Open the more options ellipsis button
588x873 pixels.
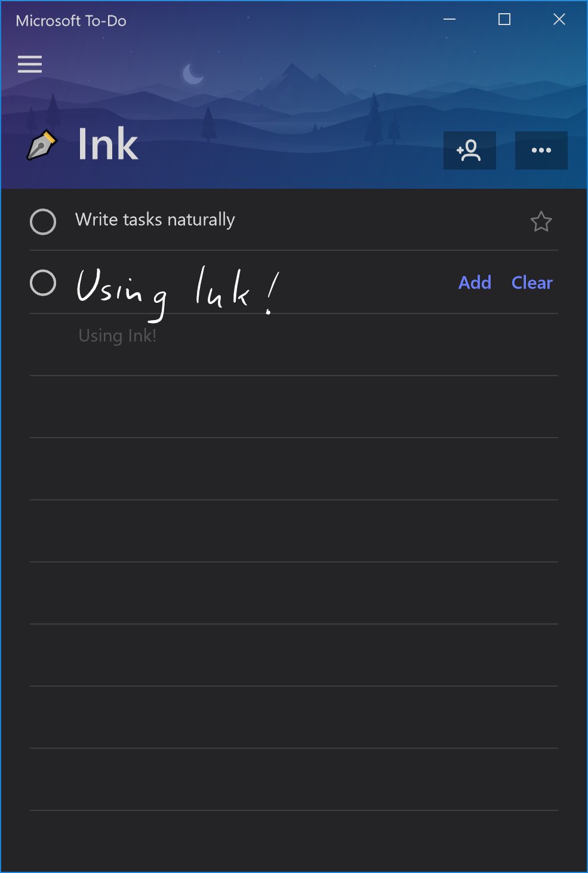(x=541, y=150)
